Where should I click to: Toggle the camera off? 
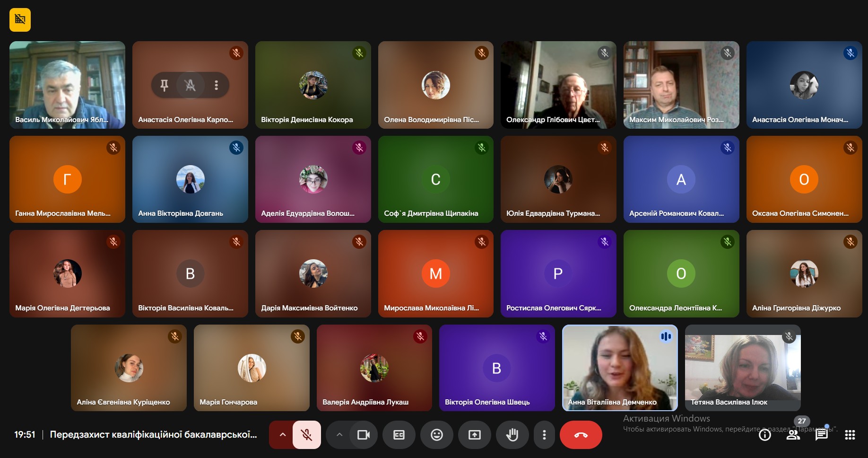(x=363, y=435)
